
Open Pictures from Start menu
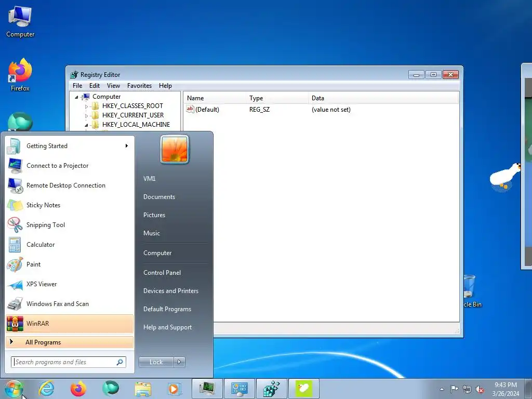pyautogui.click(x=154, y=215)
